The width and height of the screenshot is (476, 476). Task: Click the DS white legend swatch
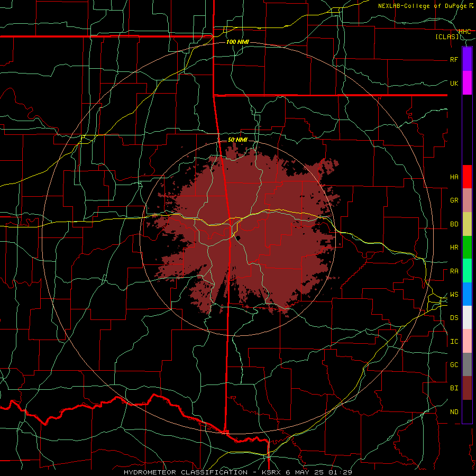pos(467,317)
